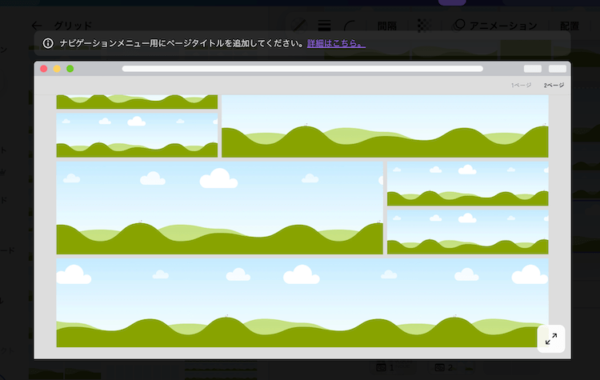
Task: Select the wide cloudless hills image in top row
Action: click(385, 126)
